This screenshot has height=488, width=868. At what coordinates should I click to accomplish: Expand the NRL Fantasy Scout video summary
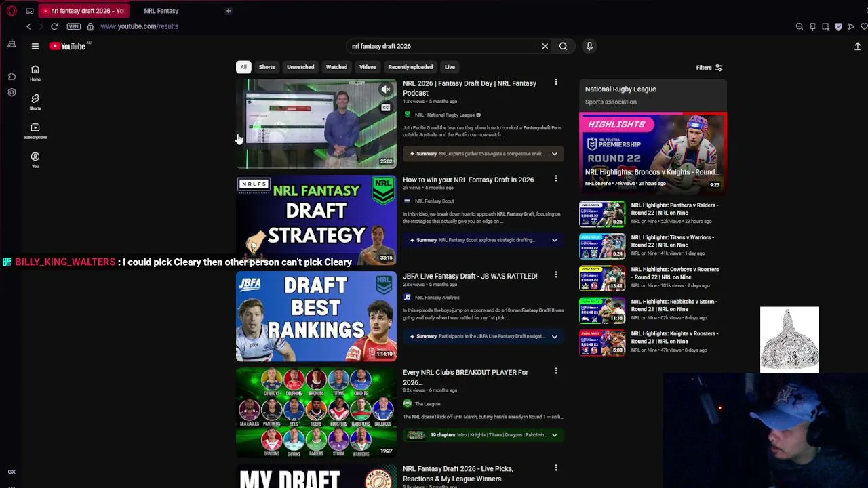click(554, 240)
